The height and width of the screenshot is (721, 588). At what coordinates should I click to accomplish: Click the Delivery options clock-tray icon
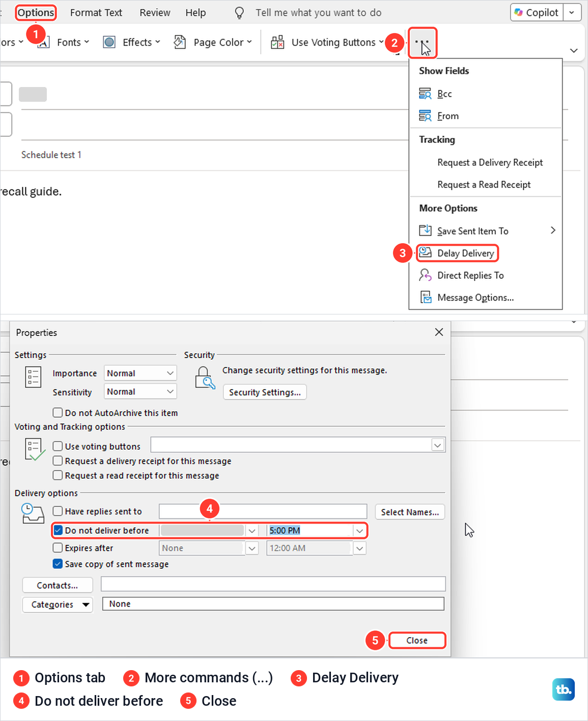tap(33, 513)
